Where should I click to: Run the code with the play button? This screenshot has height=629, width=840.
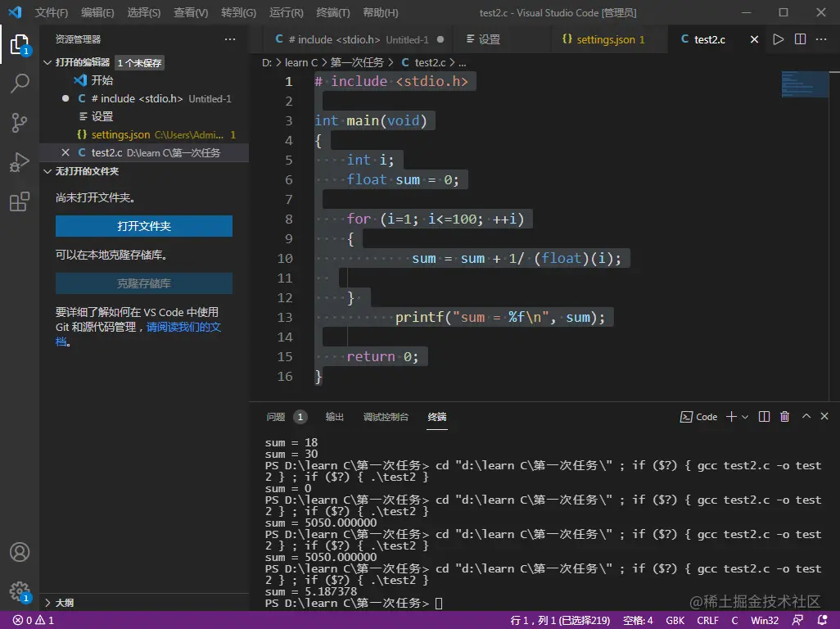point(778,39)
